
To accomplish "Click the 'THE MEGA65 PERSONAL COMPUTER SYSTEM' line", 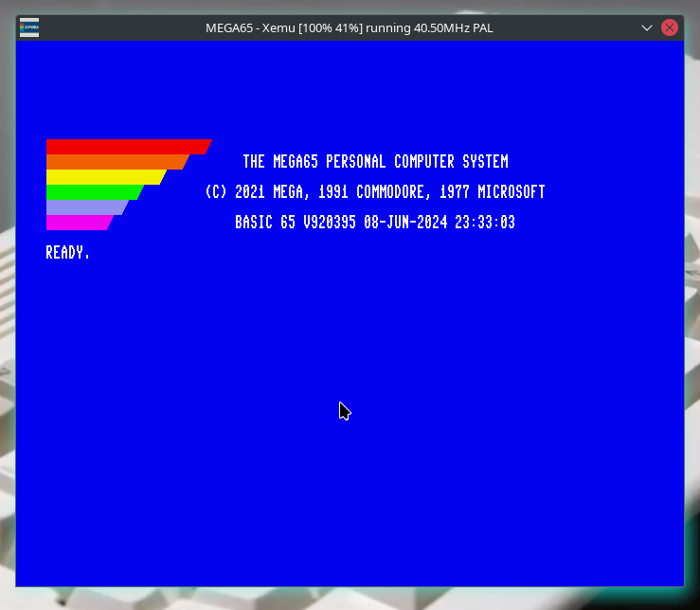I will [x=375, y=162].
